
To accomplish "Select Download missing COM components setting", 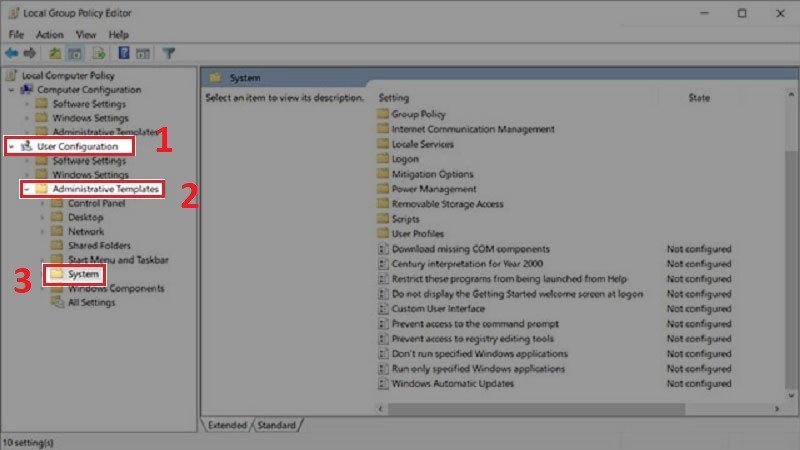I will point(470,249).
